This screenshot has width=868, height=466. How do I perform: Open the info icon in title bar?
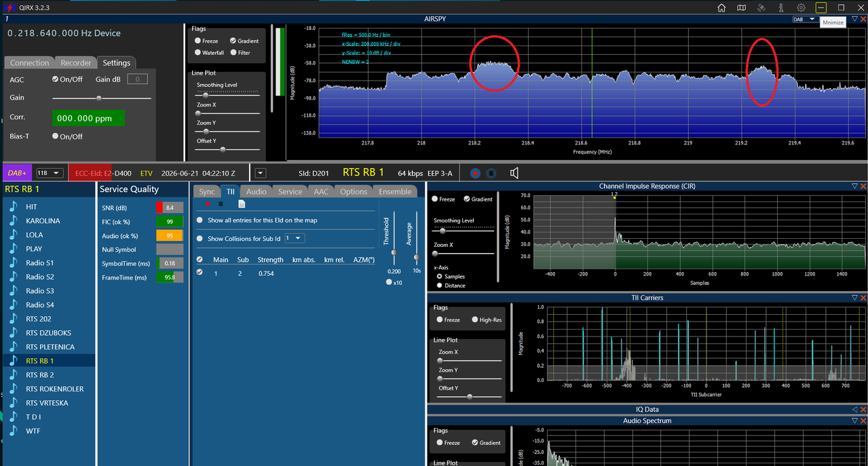pos(782,7)
